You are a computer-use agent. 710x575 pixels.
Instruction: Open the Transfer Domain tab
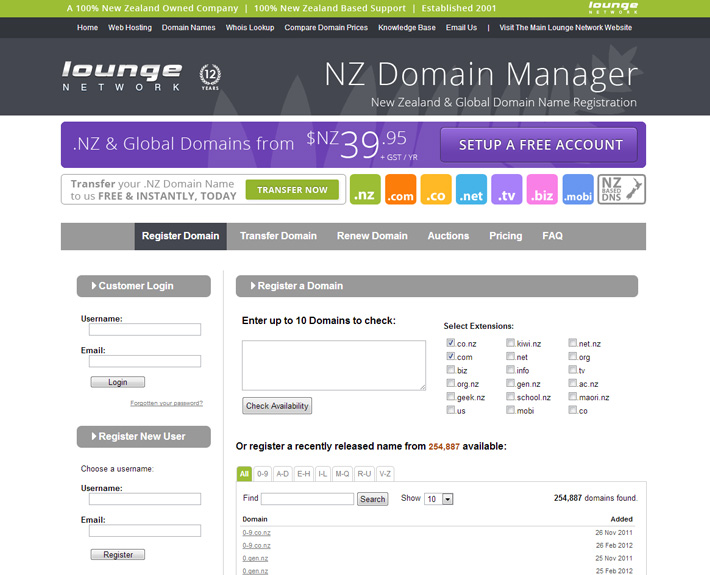click(x=278, y=236)
